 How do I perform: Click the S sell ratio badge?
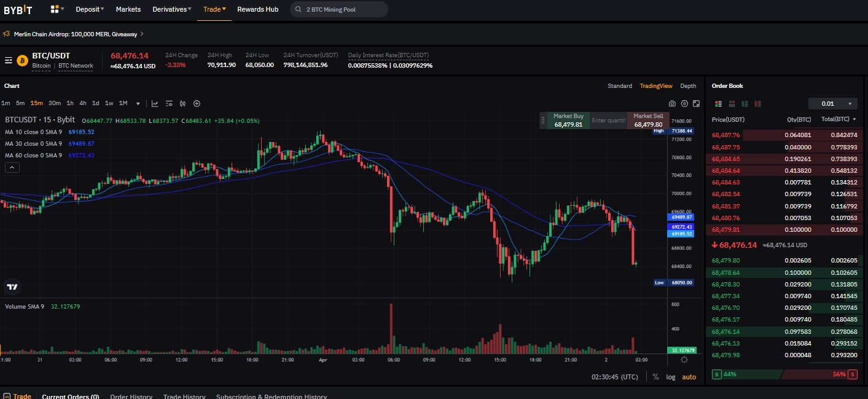coord(853,374)
